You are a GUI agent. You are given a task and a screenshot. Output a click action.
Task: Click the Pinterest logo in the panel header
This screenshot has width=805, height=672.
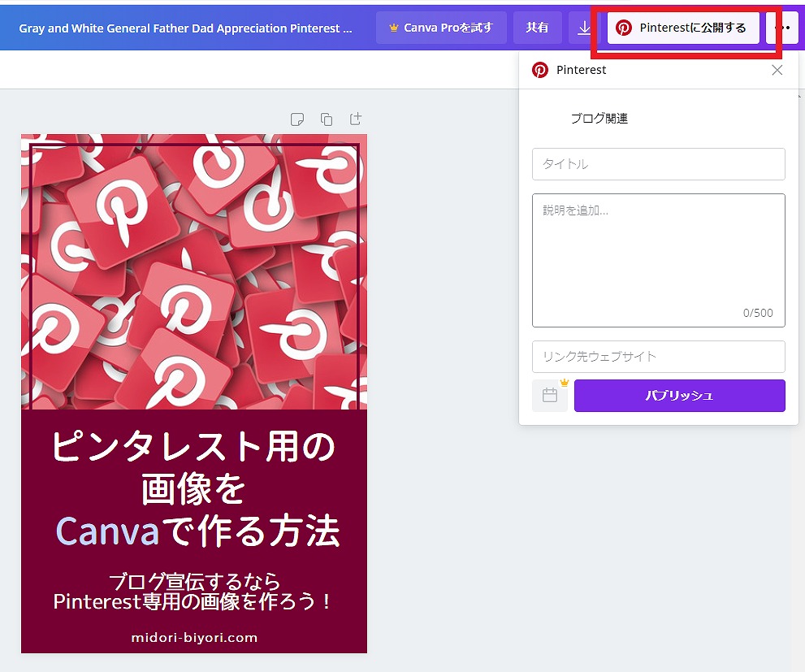click(539, 70)
